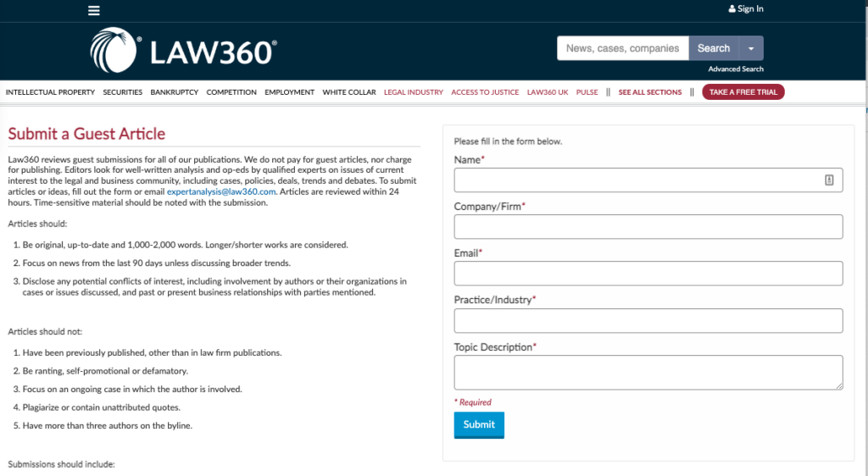Click Take a Free Trial button
868x476 pixels.
click(x=743, y=92)
